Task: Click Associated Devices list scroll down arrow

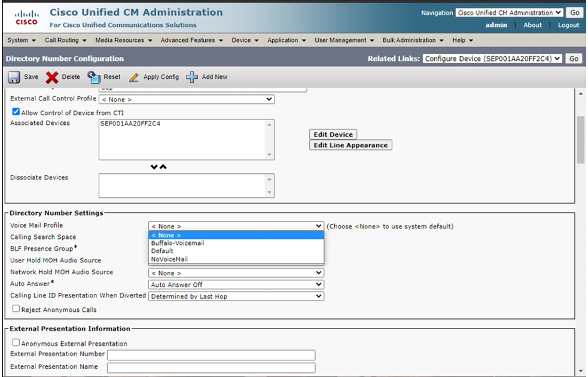Action: [x=269, y=155]
